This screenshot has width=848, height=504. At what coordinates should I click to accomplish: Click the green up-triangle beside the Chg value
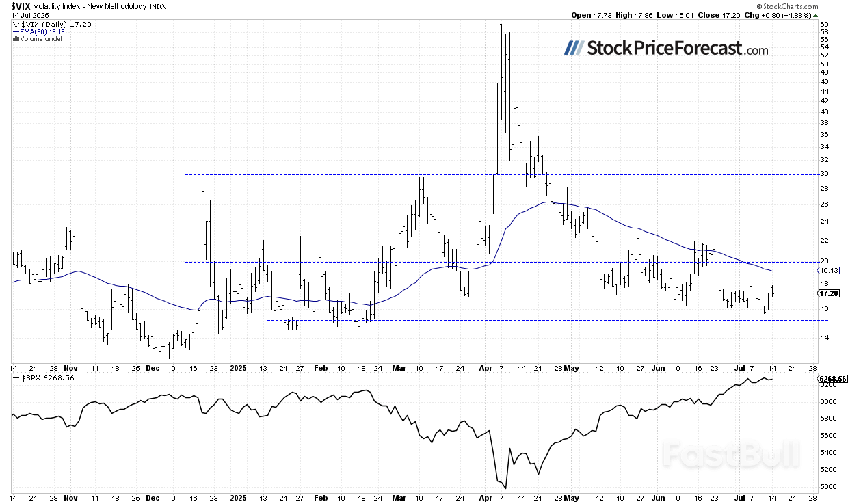[815, 15]
